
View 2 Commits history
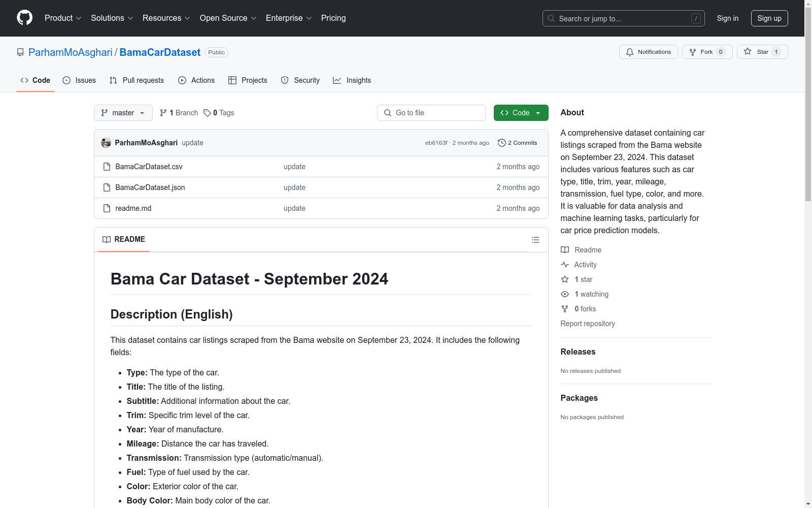pyautogui.click(x=518, y=143)
